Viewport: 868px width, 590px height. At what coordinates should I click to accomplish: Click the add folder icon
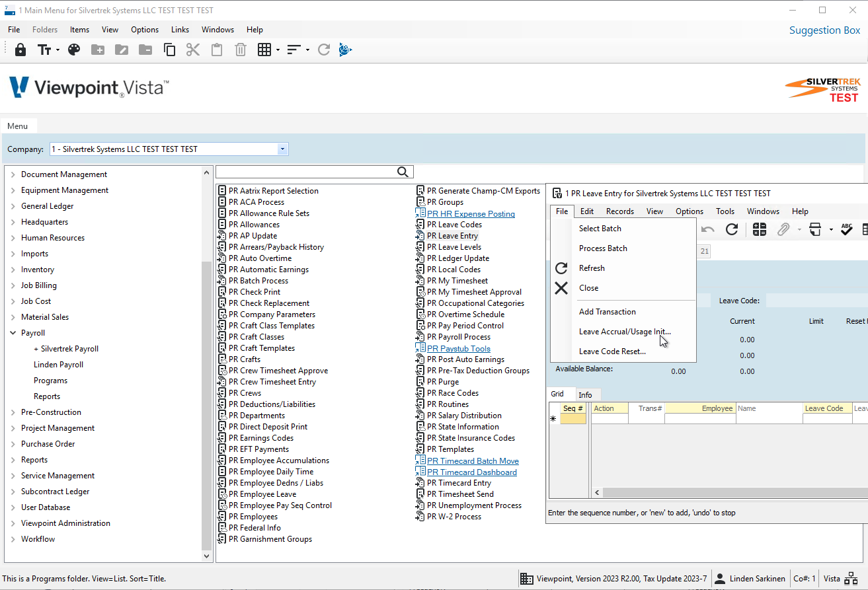[98, 50]
